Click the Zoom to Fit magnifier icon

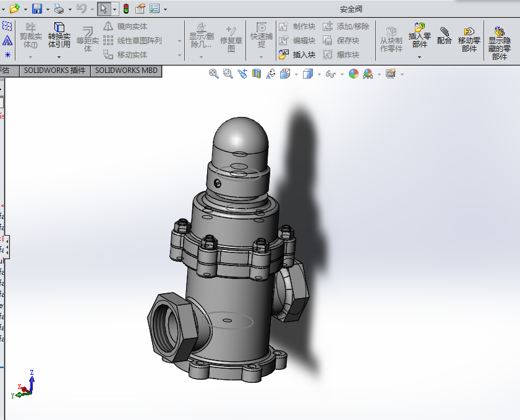[x=214, y=74]
